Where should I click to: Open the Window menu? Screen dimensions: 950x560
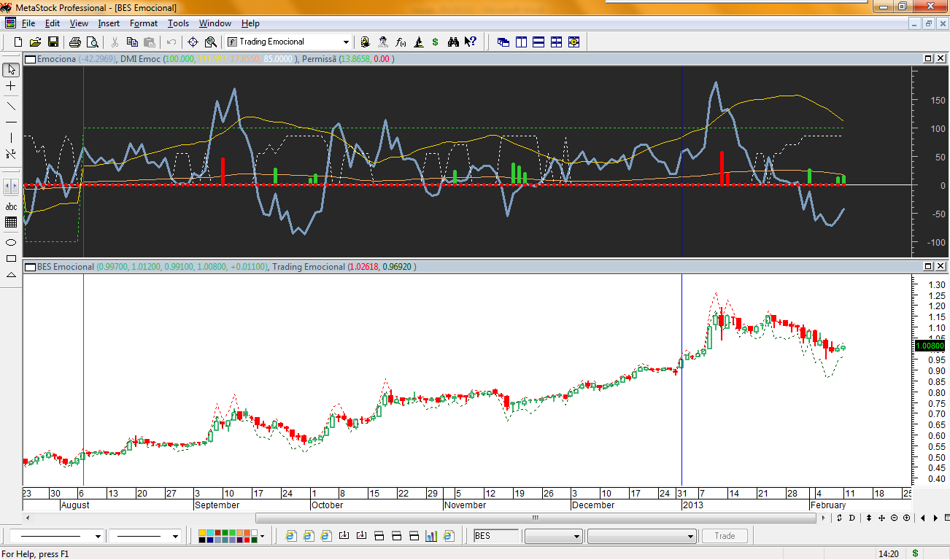coord(215,23)
